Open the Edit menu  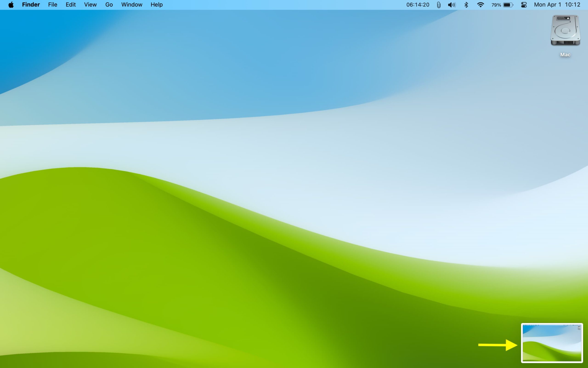[71, 5]
